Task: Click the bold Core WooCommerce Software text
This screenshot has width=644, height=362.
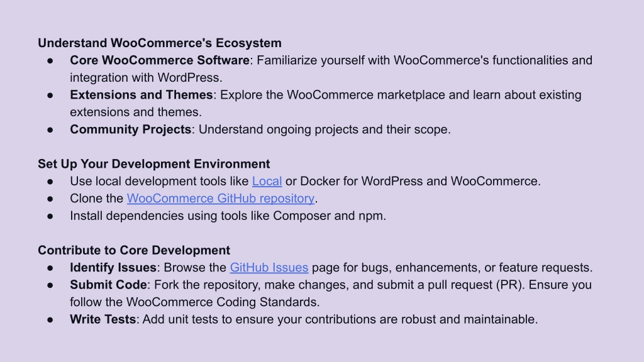Action: tap(160, 60)
